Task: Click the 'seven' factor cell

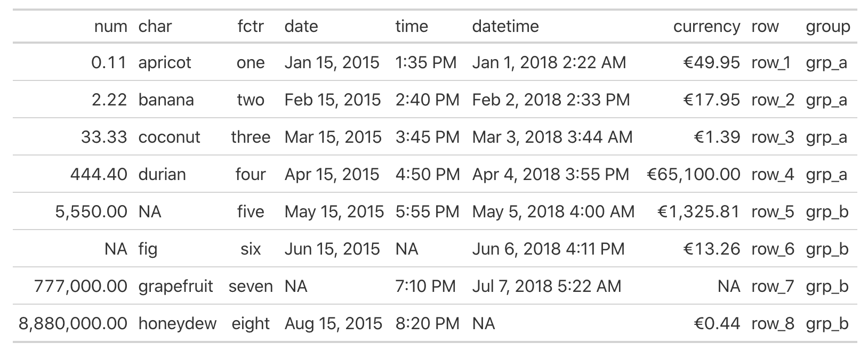Action: click(x=251, y=287)
